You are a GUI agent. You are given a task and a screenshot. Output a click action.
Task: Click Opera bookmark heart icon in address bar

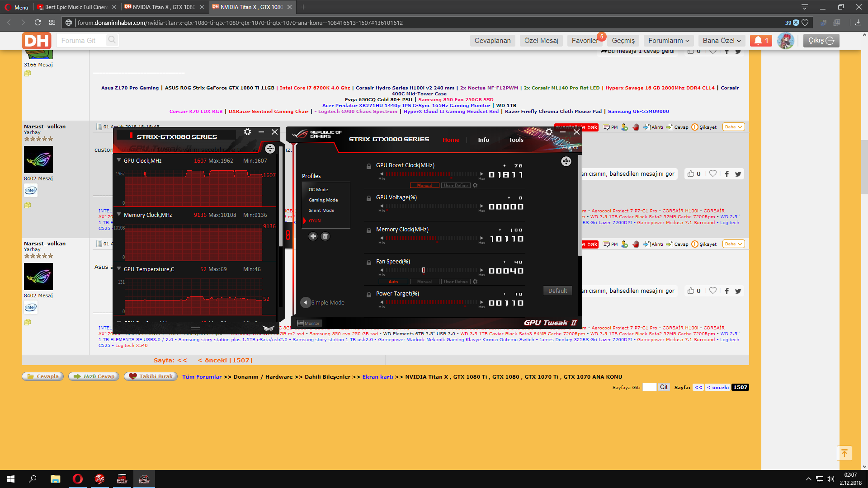pyautogui.click(x=805, y=23)
